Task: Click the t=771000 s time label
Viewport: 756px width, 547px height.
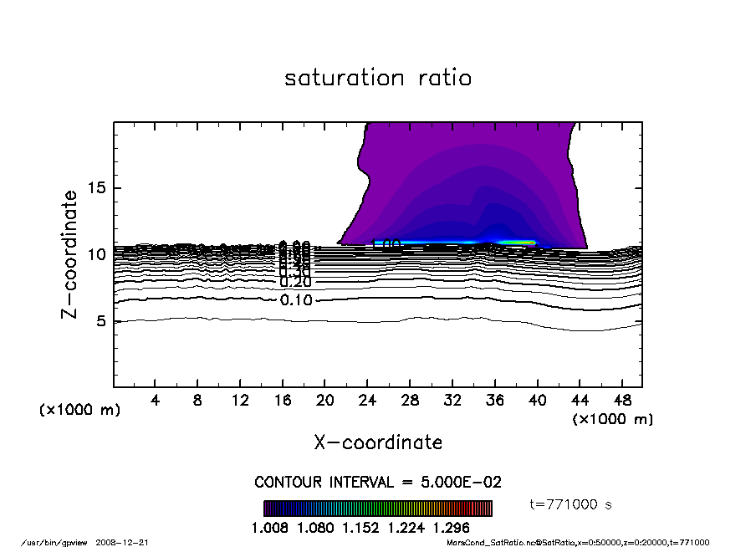Action: point(572,504)
